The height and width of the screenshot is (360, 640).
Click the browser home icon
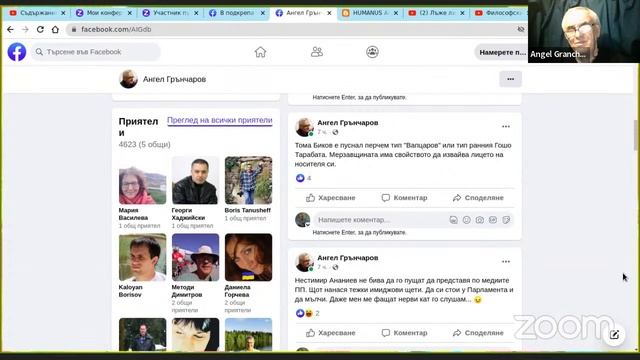[x=55, y=29]
